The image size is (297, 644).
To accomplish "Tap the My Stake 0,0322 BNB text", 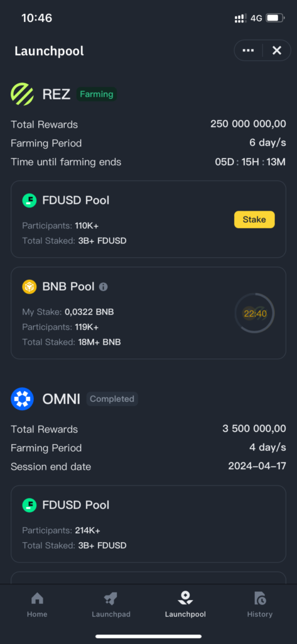I will 68,312.
